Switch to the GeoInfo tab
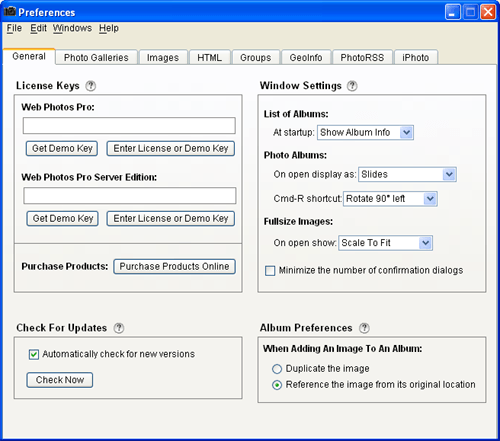The image size is (500, 441). (x=306, y=57)
